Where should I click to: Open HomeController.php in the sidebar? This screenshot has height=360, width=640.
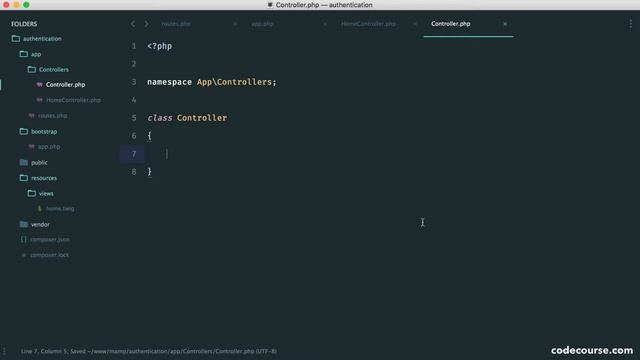(x=73, y=100)
